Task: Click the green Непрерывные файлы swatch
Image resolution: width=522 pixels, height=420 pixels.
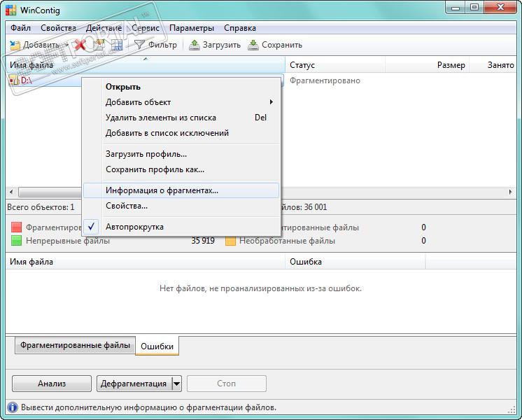Action: (16, 241)
